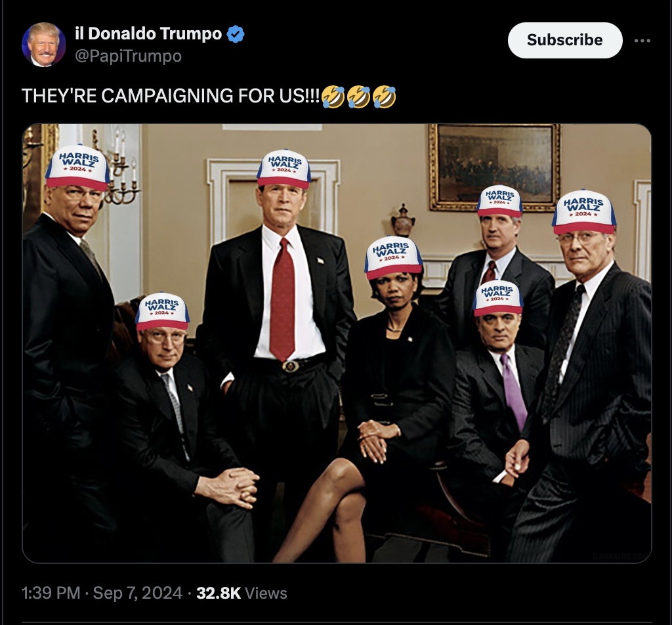Click the last laughing emoji in tweet
672x625 pixels.
coord(384,96)
